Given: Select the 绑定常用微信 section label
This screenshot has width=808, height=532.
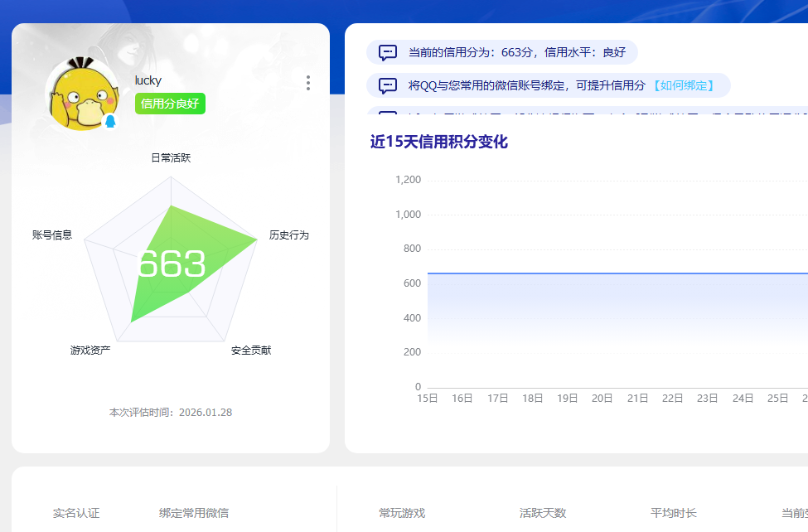Looking at the screenshot, I should (x=194, y=514).
